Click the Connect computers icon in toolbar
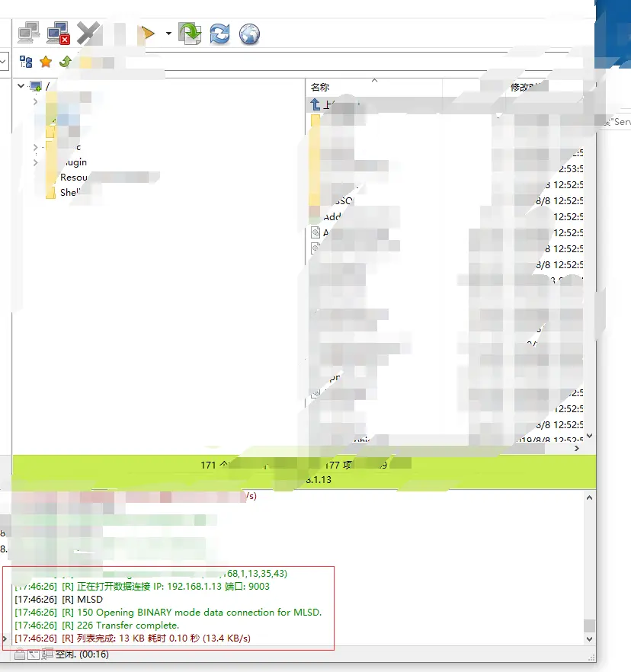Viewport: 631px width, 672px height. 29,33
